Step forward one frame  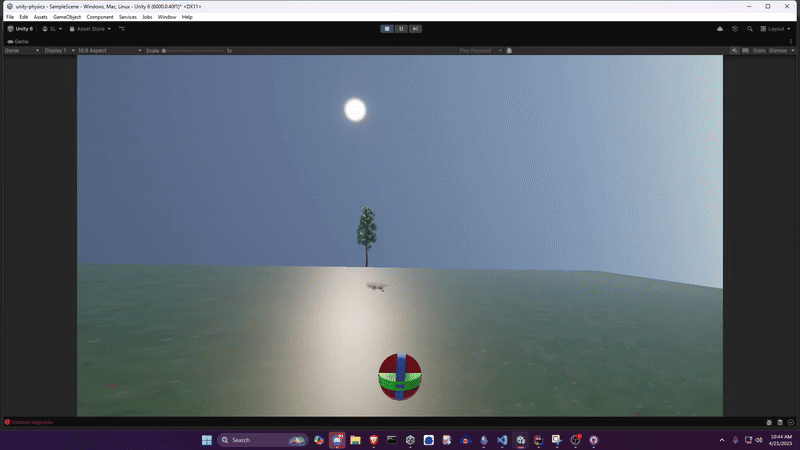[x=415, y=29]
